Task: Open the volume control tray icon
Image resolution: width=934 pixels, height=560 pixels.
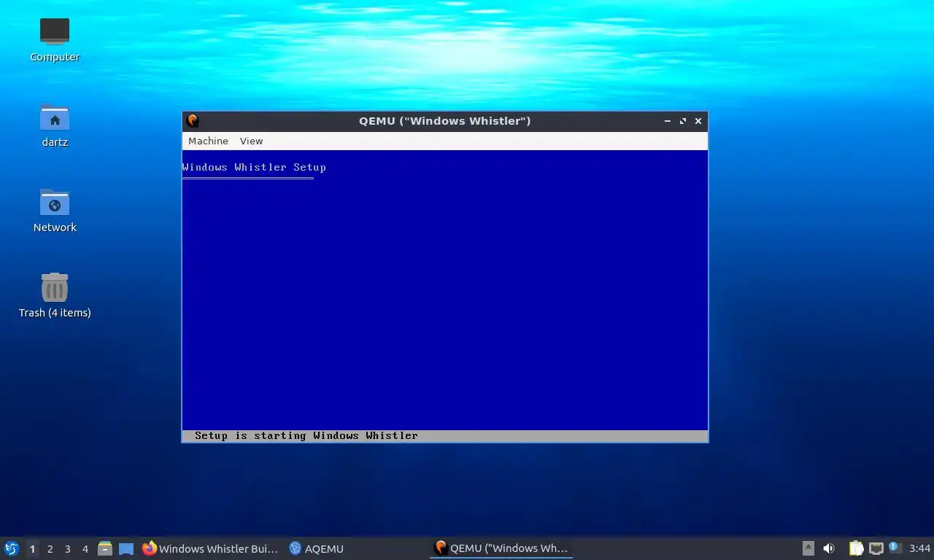Action: [829, 548]
